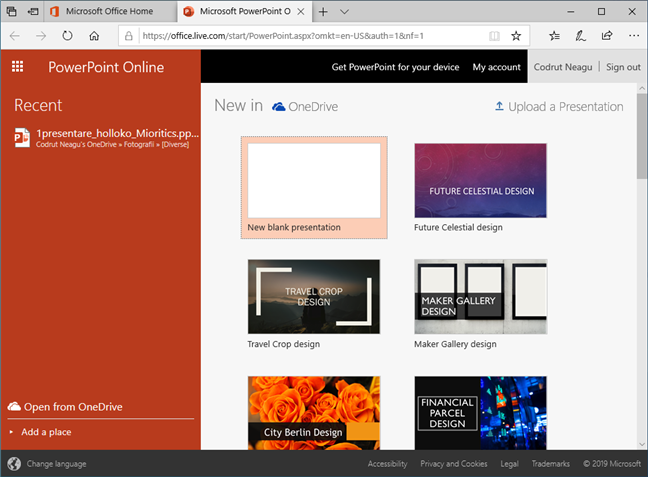This screenshot has width=648, height=477.
Task: Click the Add notes pen icon
Action: 581,35
